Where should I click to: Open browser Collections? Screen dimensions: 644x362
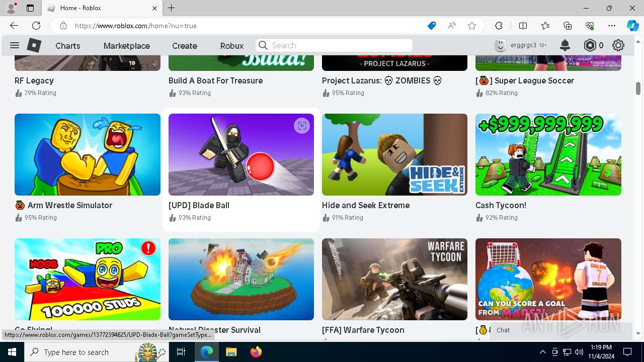pyautogui.click(x=568, y=26)
